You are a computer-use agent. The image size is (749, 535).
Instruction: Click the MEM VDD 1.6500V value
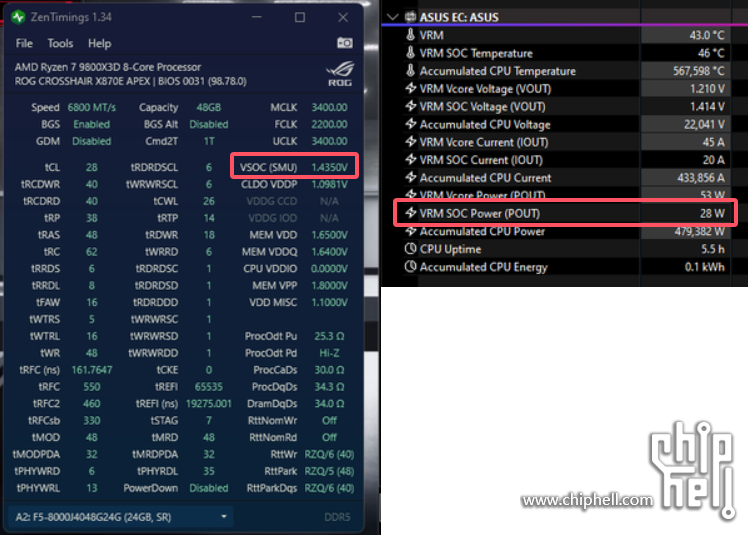[329, 235]
